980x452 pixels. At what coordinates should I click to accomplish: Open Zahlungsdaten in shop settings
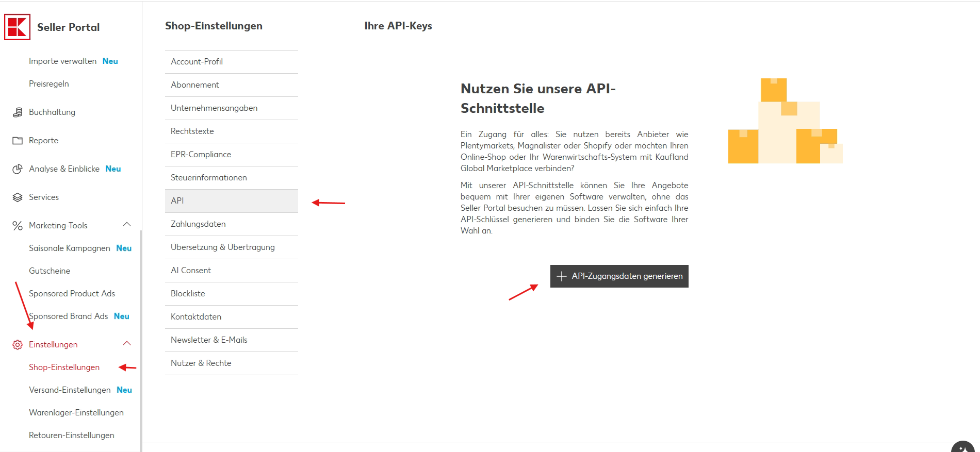pos(231,224)
